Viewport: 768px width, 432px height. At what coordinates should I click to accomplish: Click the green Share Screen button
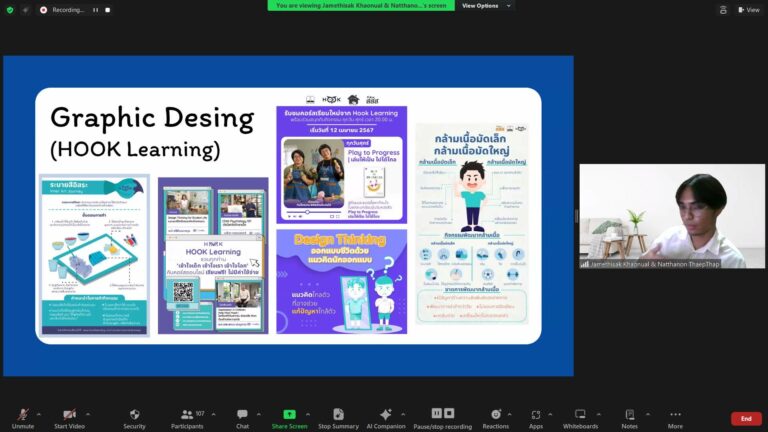(289, 419)
